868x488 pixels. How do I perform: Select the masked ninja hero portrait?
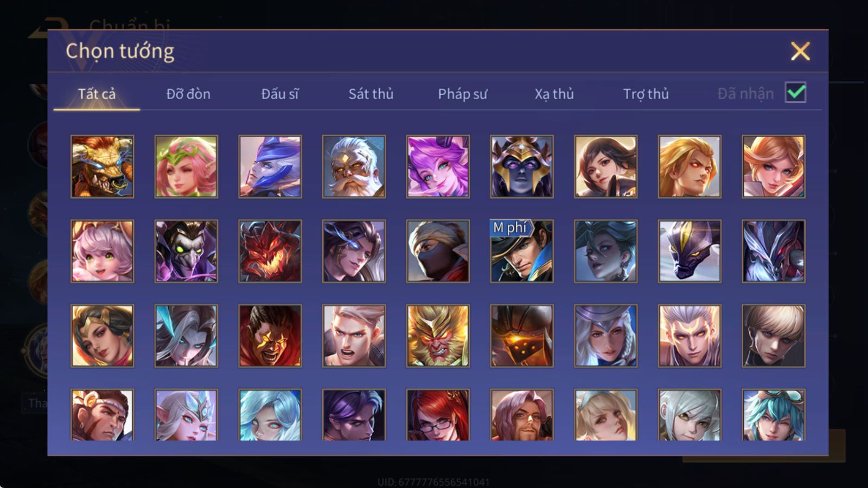438,251
